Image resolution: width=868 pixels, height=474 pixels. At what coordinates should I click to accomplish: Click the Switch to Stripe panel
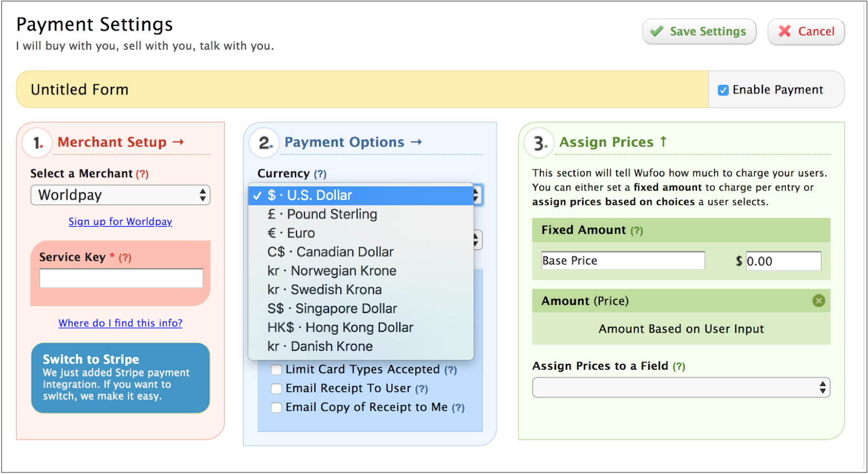point(120,378)
